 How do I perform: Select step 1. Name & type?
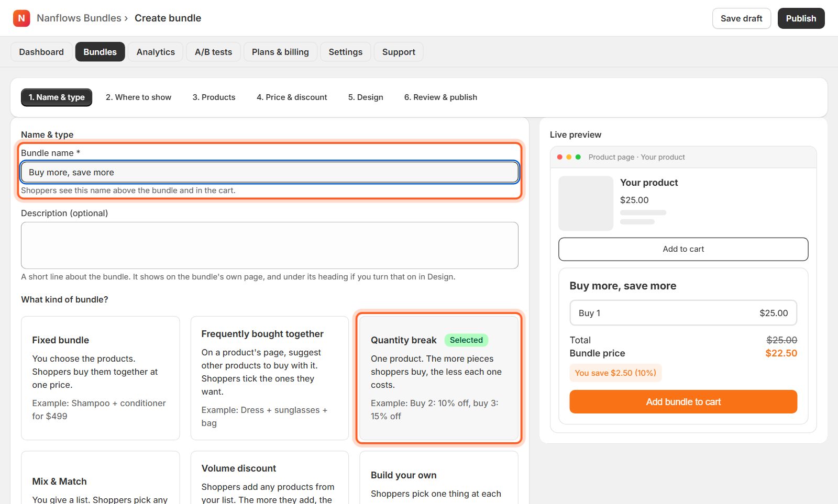point(57,97)
